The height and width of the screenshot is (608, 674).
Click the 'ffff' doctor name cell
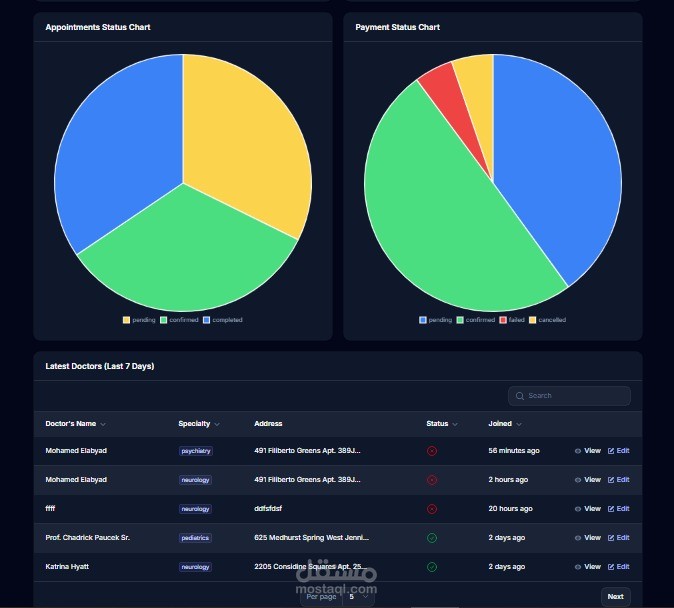click(x=50, y=509)
